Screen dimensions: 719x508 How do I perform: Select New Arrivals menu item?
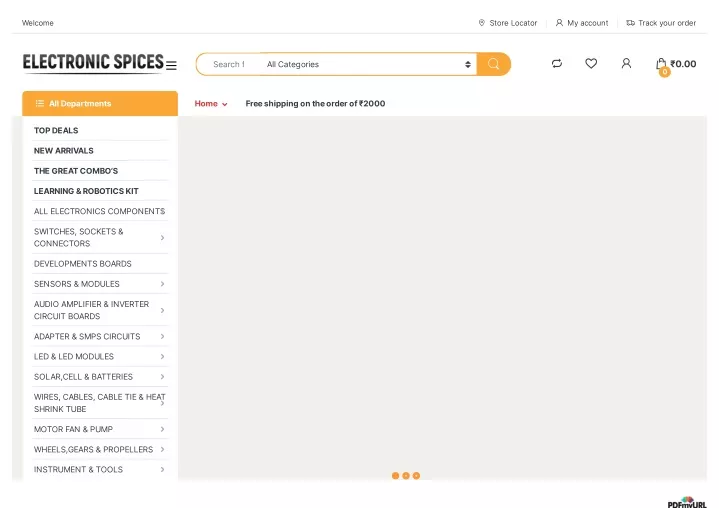point(64,151)
